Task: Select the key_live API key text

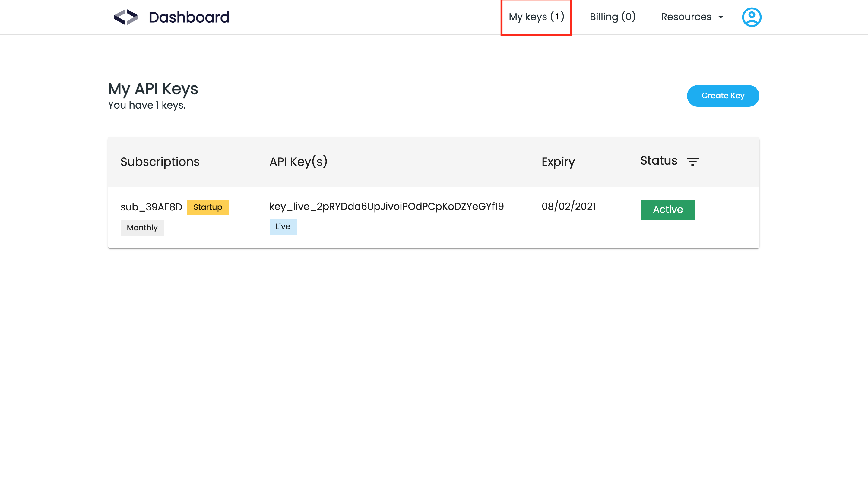Action: pyautogui.click(x=386, y=207)
